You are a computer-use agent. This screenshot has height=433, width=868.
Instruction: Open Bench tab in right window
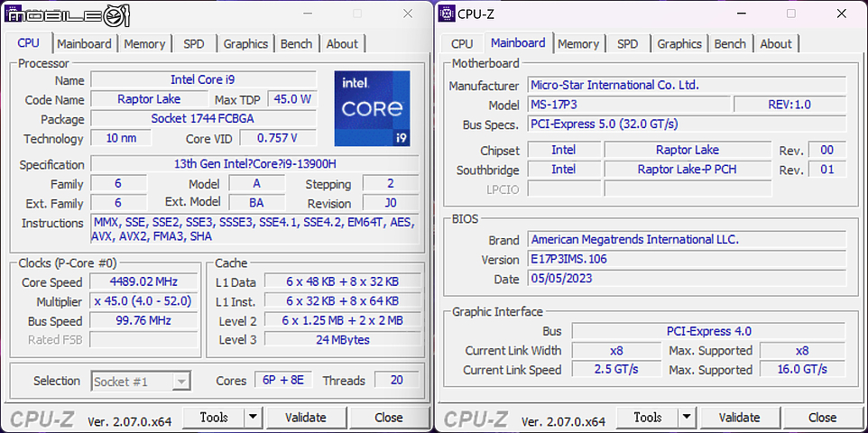[x=730, y=43]
